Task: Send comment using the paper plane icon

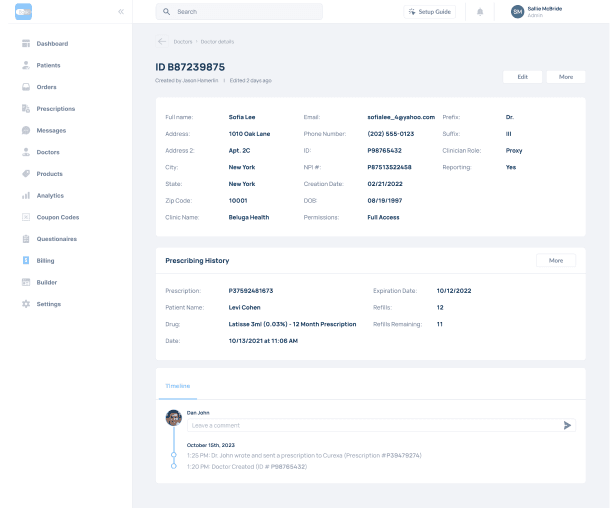Action: point(568,425)
